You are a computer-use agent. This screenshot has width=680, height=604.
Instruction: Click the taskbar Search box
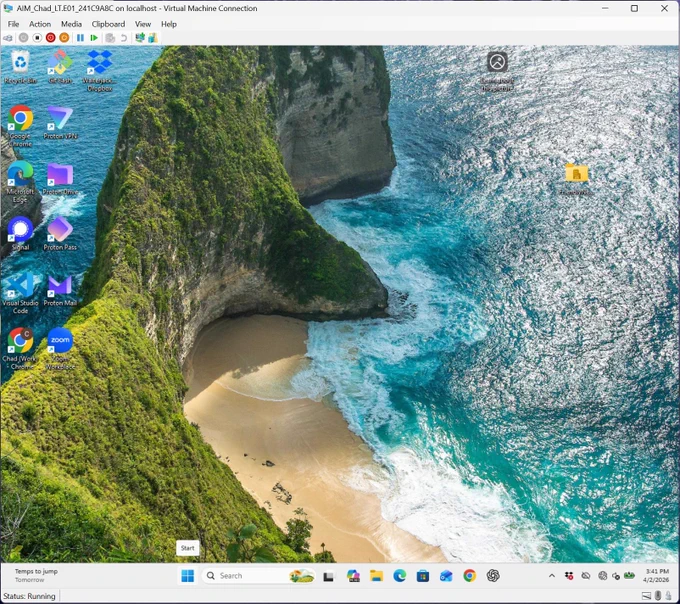(x=258, y=576)
